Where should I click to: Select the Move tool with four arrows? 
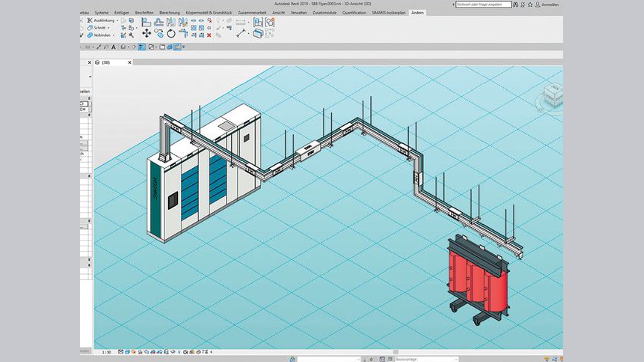[x=146, y=33]
